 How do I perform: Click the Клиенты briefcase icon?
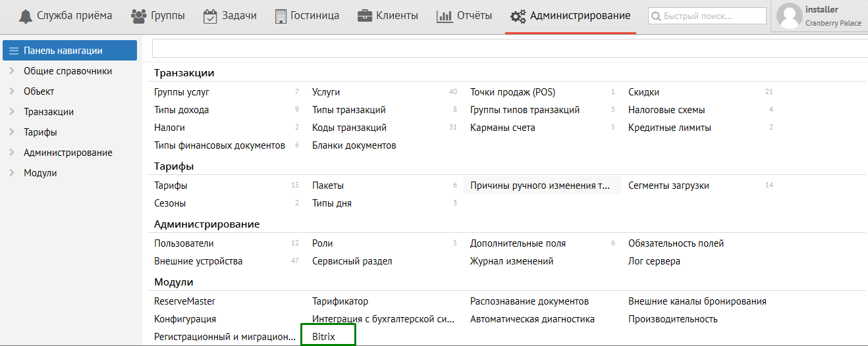(364, 16)
